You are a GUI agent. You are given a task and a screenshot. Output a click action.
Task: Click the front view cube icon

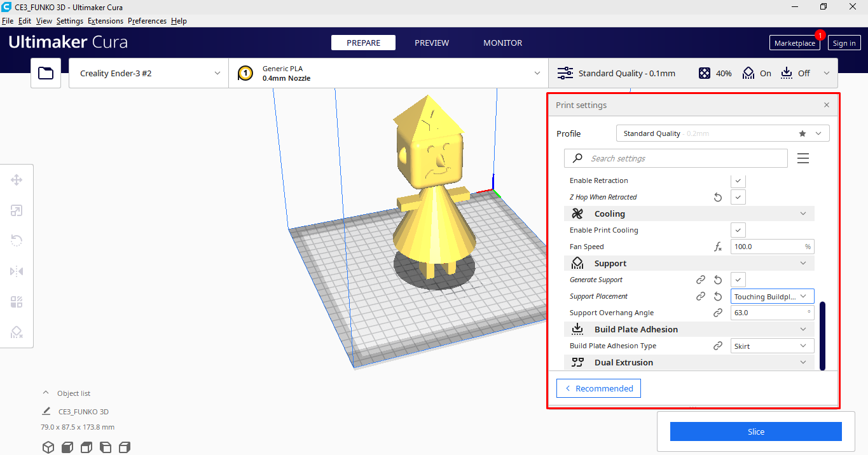point(67,447)
